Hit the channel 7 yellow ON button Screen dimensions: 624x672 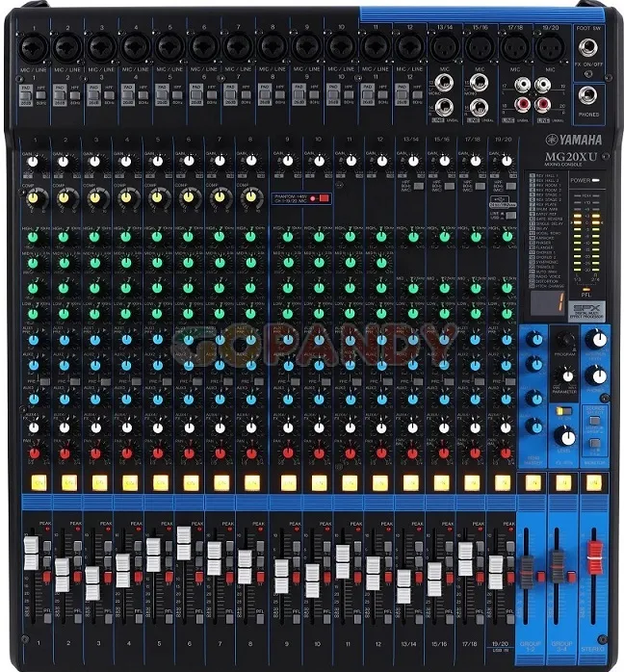(221, 483)
